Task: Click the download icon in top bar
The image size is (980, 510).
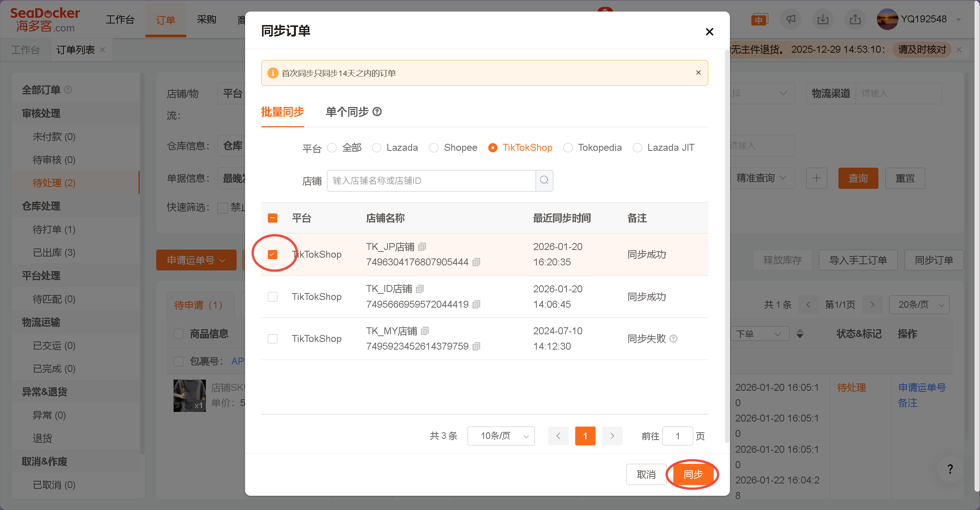Action: click(x=823, y=19)
